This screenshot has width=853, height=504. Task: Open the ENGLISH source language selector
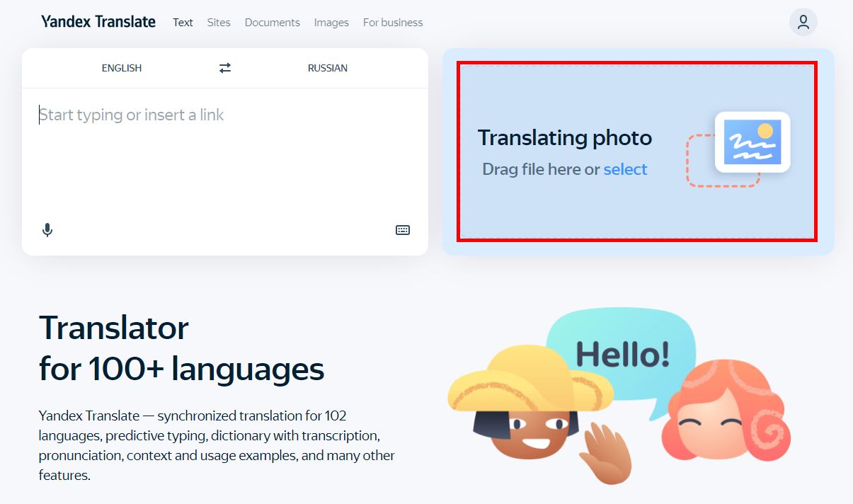[122, 68]
